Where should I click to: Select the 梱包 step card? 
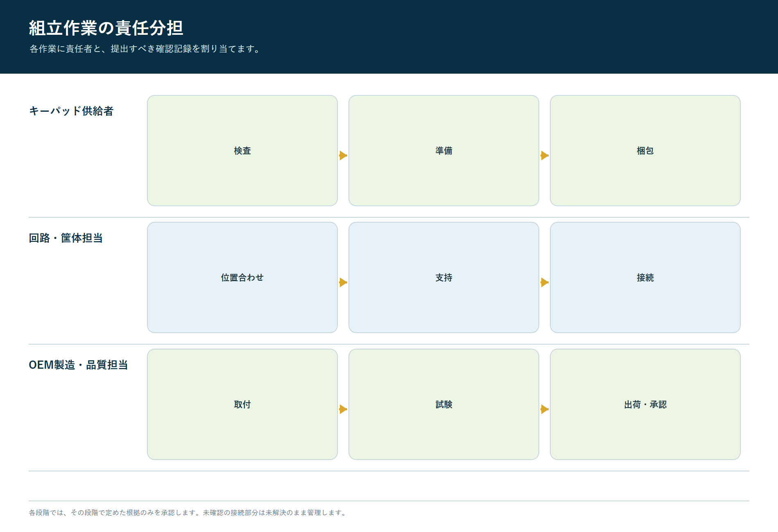coord(645,151)
